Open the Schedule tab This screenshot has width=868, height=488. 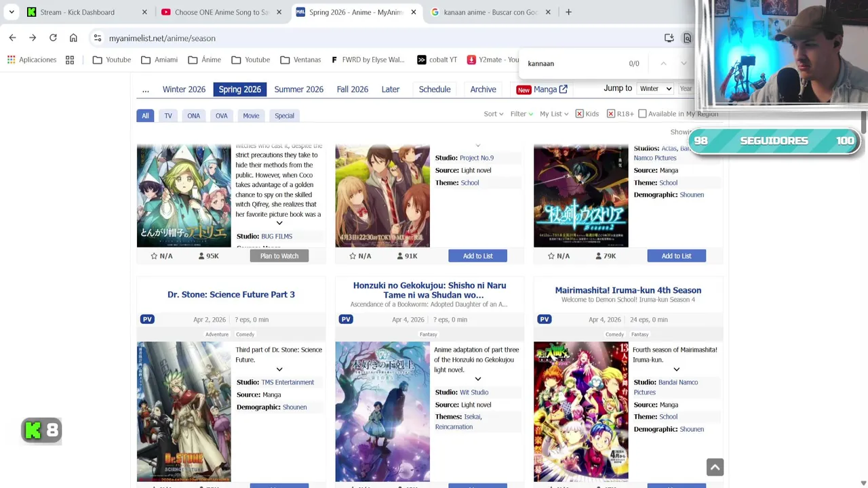point(435,89)
